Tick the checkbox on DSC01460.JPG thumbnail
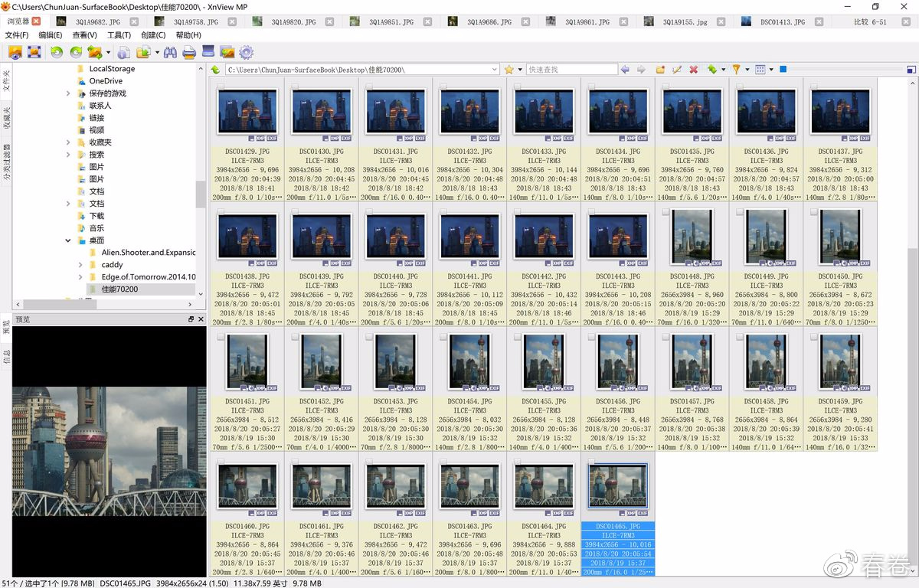 tap(221, 462)
